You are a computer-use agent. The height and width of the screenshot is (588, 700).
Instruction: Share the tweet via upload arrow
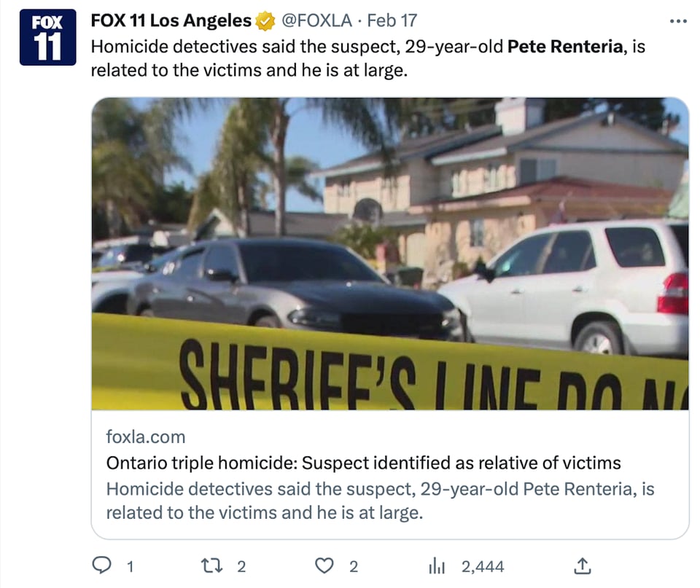click(x=582, y=565)
